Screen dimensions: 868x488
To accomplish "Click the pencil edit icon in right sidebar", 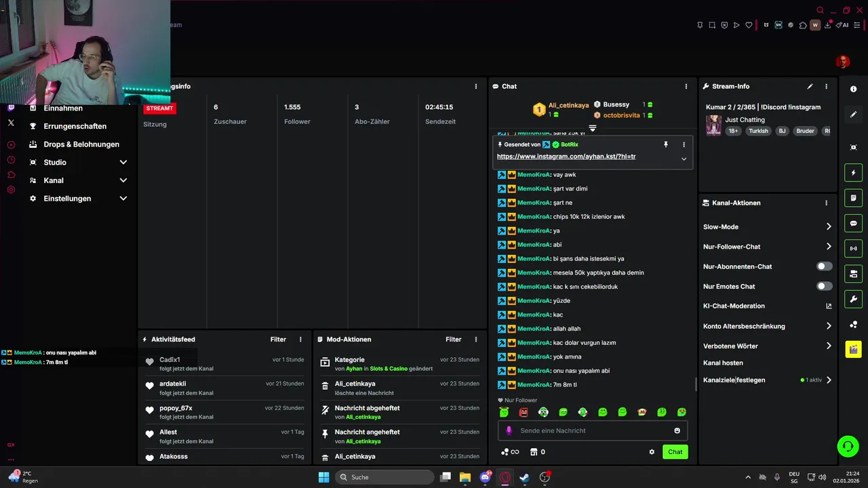I will click(x=853, y=115).
